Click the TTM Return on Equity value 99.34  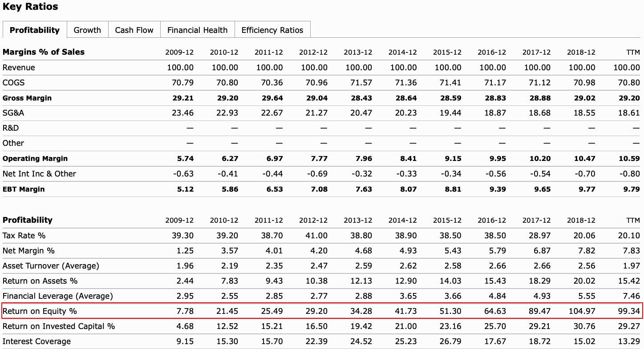(x=628, y=311)
